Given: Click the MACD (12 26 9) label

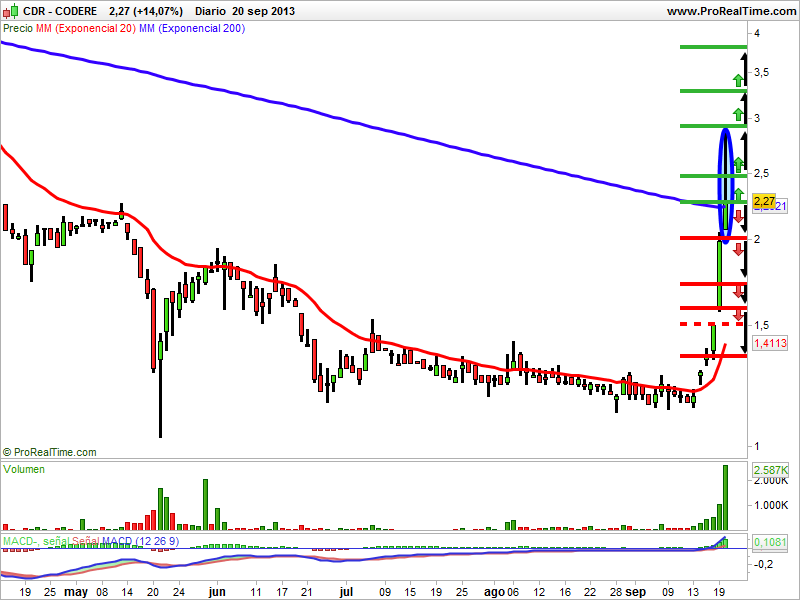Looking at the screenshot, I should point(140,541).
